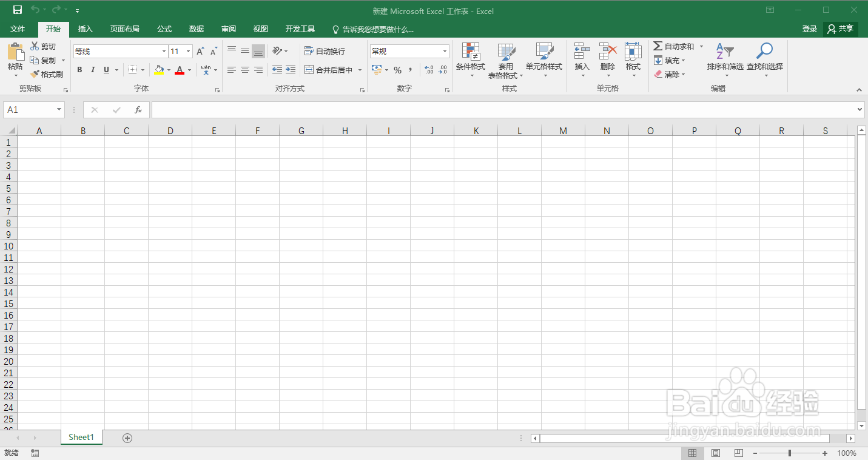Add a new sheet with plus button
Viewport: 868px width, 460px height.
[127, 438]
